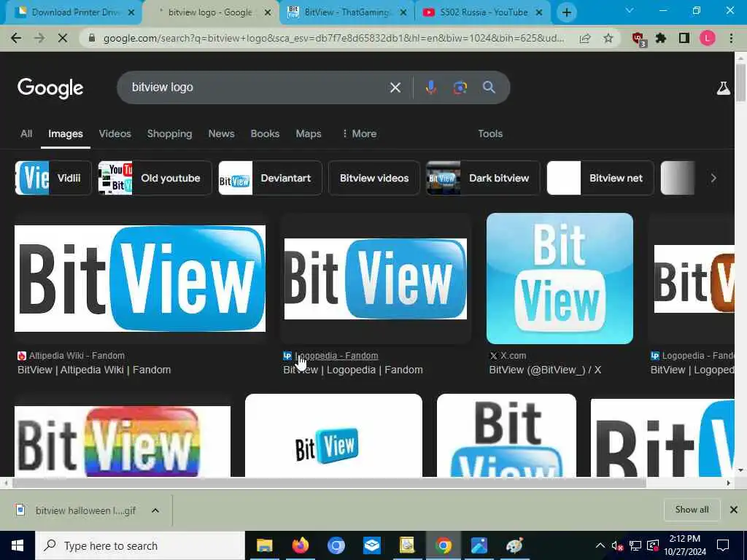Open the Extensions puzzle icon

point(661,38)
